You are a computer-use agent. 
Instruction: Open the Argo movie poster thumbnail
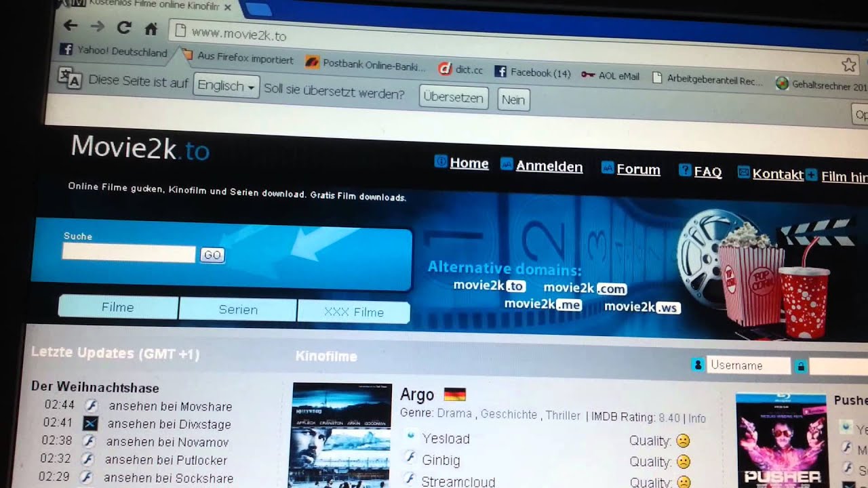pyautogui.click(x=341, y=435)
